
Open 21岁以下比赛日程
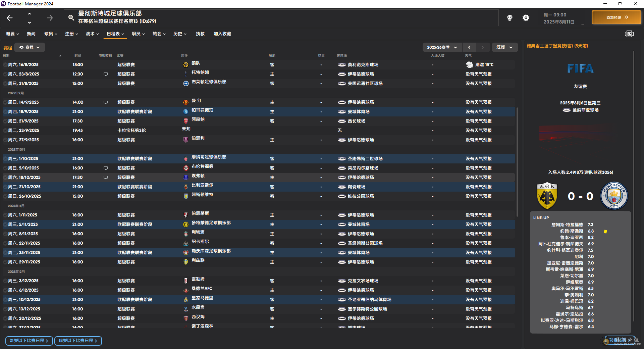(29, 341)
